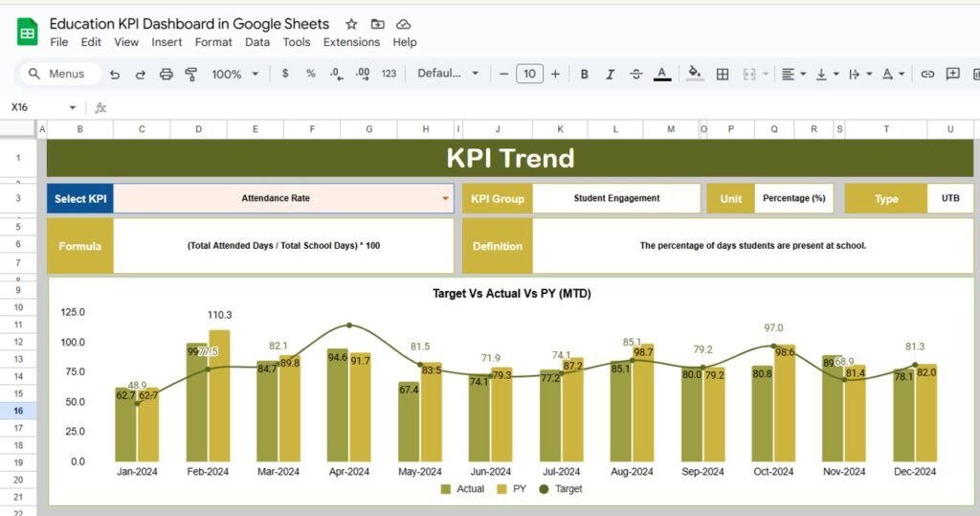Open the Default font family dropdown
The image size is (980, 516).
[448, 73]
